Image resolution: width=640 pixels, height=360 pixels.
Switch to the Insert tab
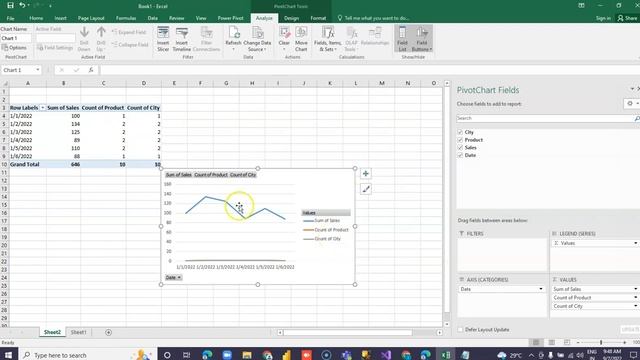60,18
